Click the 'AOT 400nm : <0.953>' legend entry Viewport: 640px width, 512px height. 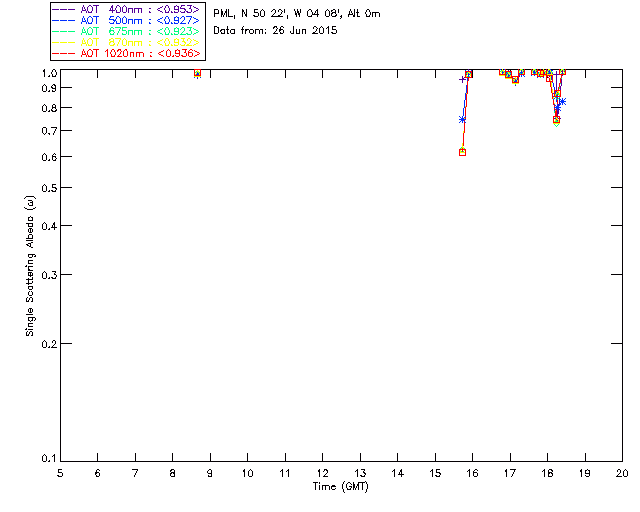pyautogui.click(x=126, y=9)
